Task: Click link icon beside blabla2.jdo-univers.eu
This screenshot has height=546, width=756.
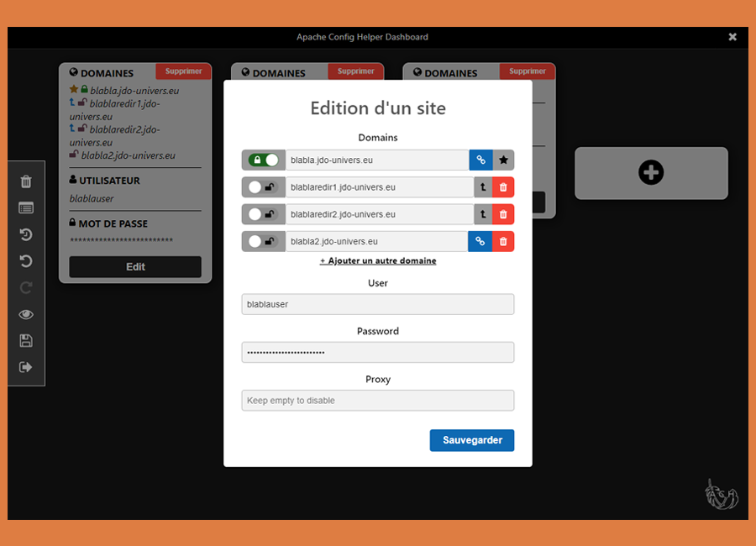Action: click(x=480, y=242)
